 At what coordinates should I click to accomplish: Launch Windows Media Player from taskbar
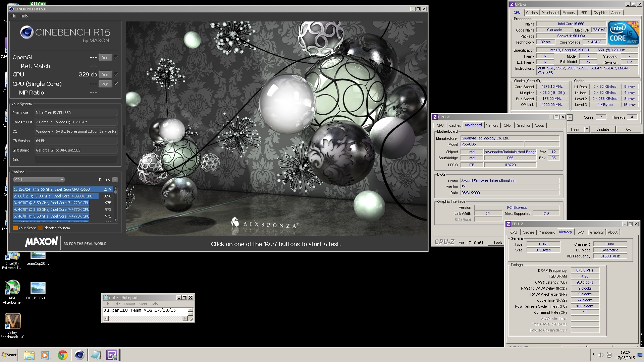tap(45, 355)
